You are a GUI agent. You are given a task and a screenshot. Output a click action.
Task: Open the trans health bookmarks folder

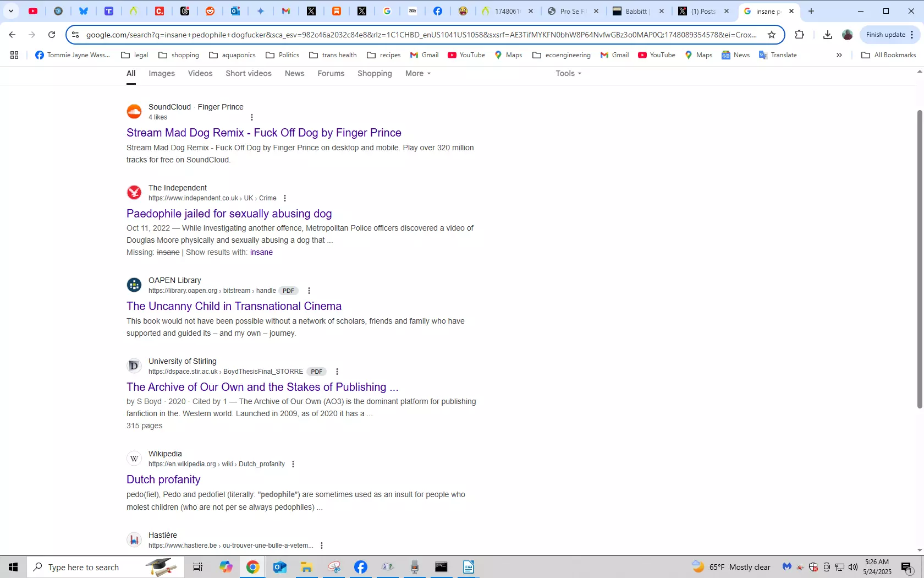[x=333, y=55]
